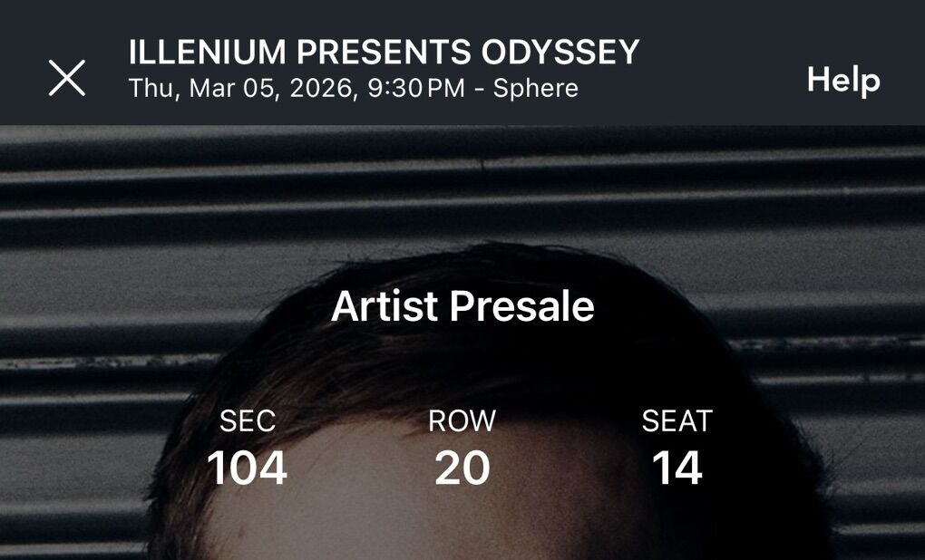This screenshot has width=925, height=560.
Task: Select the ILLENIUM PRESENTS ODYSSEY event title
Action: pos(385,52)
